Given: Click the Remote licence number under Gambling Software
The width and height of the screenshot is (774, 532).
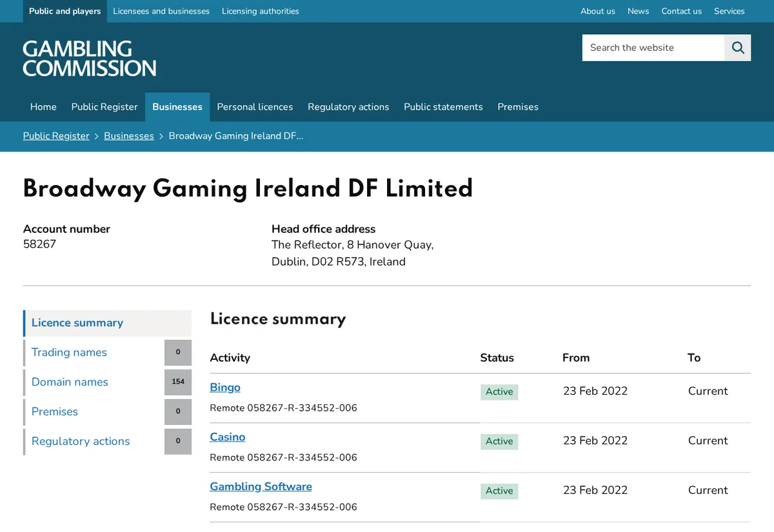Looking at the screenshot, I should (283, 507).
